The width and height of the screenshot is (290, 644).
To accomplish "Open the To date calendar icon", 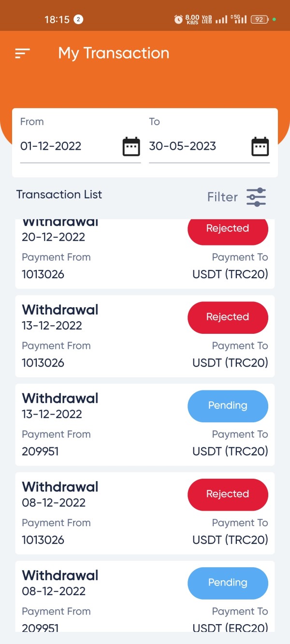I will [x=260, y=146].
